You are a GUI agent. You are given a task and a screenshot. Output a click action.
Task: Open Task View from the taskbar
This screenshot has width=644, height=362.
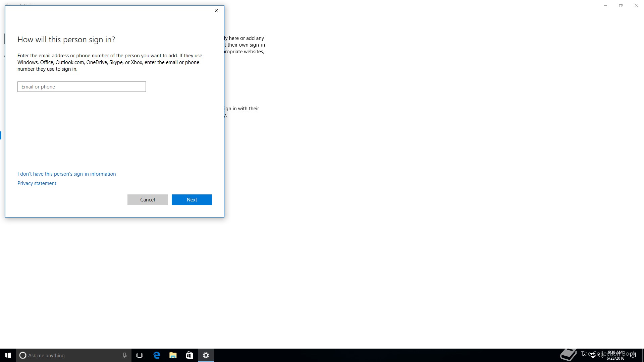[140, 355]
